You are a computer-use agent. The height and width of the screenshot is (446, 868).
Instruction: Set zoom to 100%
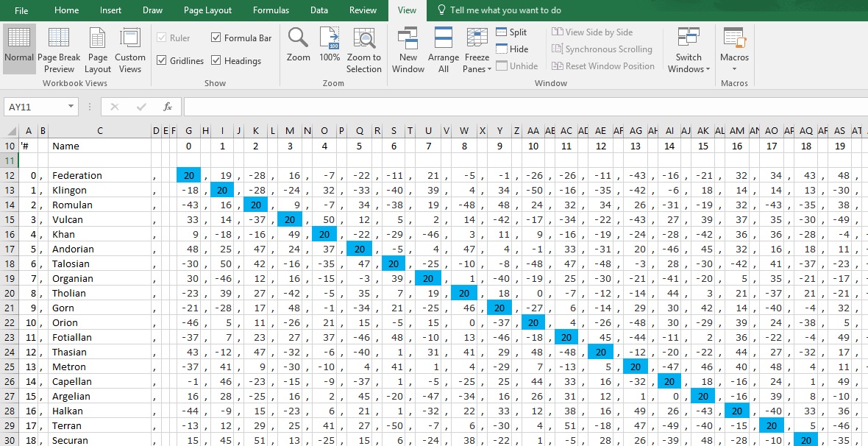[330, 44]
